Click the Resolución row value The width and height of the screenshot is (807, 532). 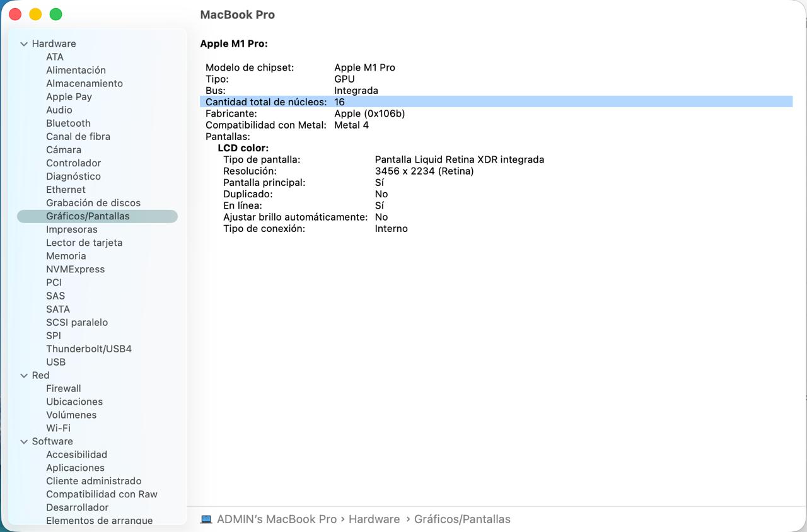pos(424,171)
